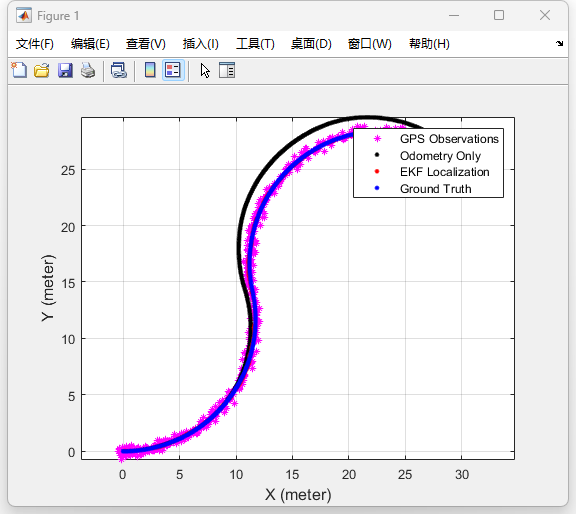Select the Odometry Only legend entry
This screenshot has height=514, width=576.
pyautogui.click(x=440, y=156)
